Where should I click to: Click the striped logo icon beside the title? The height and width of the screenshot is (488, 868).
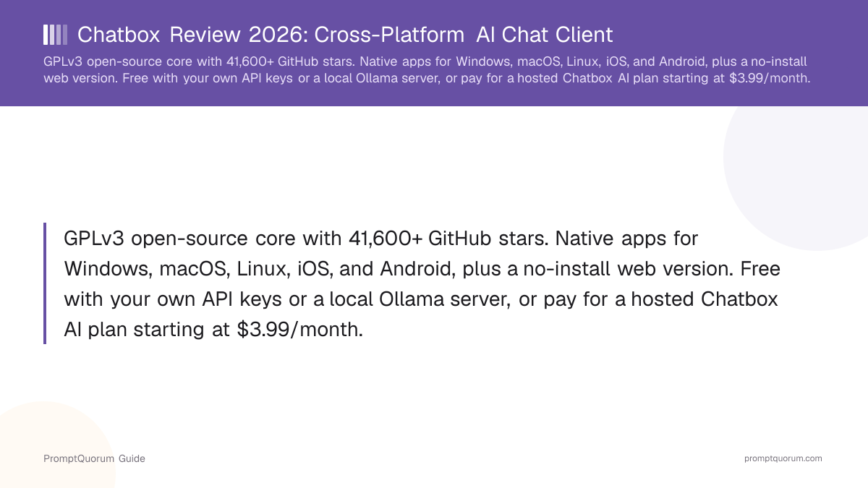click(56, 35)
